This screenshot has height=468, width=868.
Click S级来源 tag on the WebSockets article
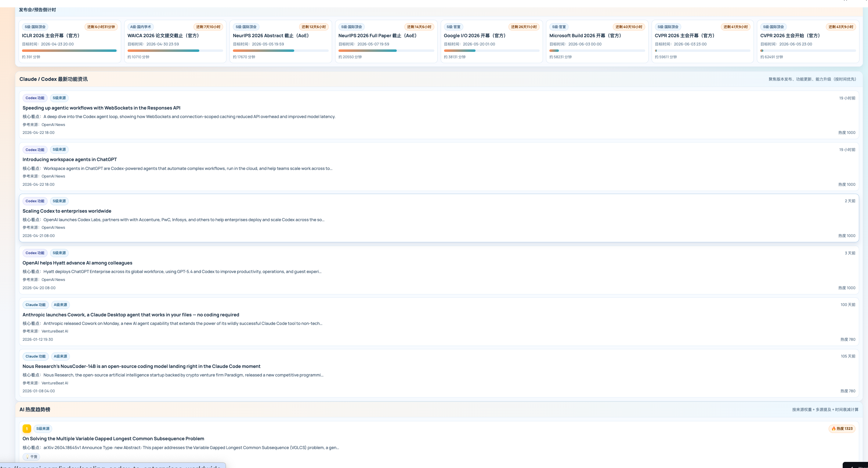point(59,98)
